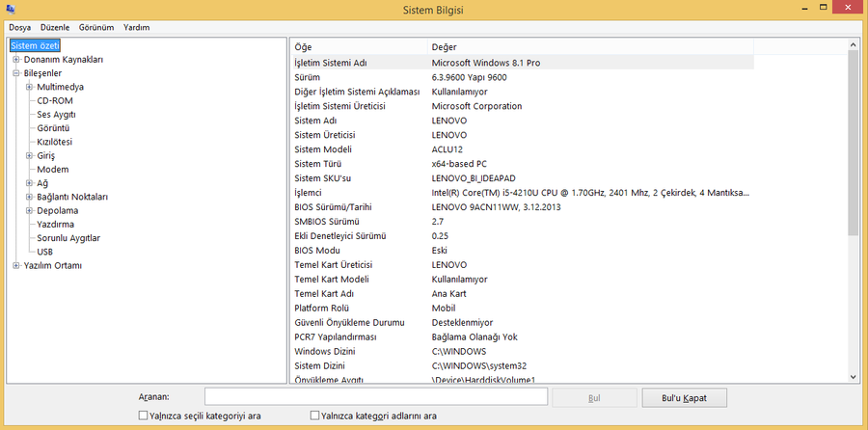Select Sorunlu Aygıtlar tree item

[x=68, y=238]
